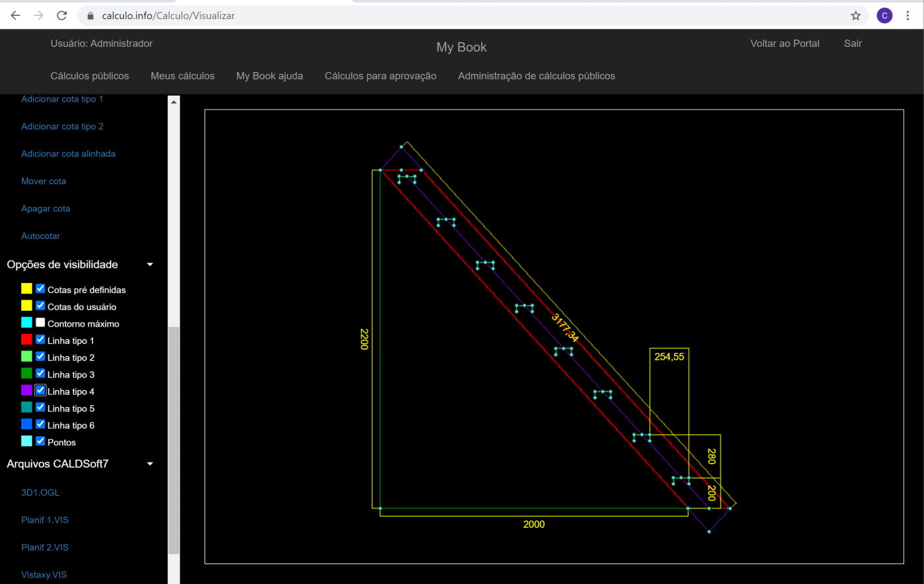Click Autocotar link
Viewport: 924px width, 584px height.
pos(40,236)
